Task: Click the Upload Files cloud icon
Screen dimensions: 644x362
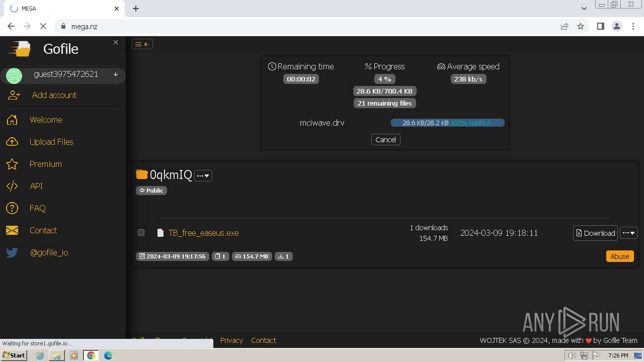Action: tap(12, 142)
